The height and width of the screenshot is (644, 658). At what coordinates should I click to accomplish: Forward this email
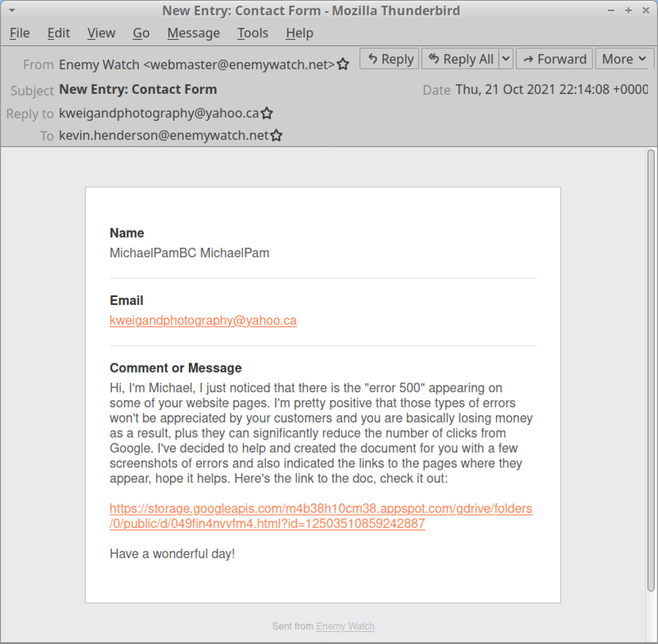[x=554, y=59]
